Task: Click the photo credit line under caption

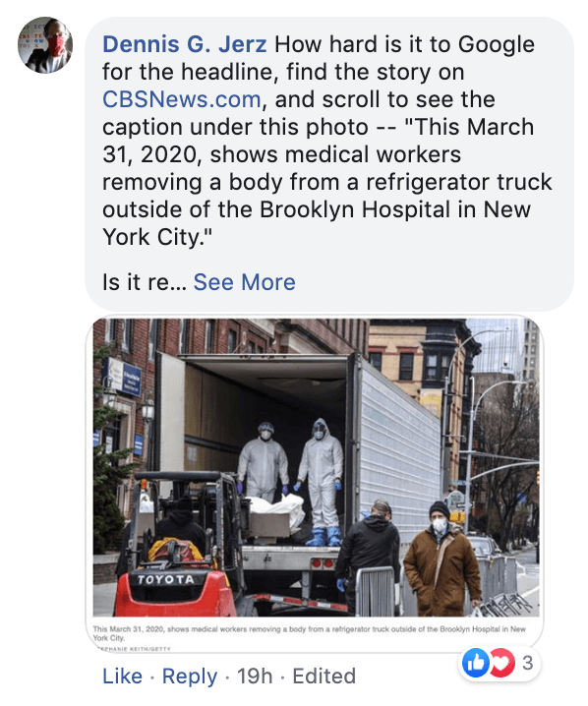Action: (132, 648)
